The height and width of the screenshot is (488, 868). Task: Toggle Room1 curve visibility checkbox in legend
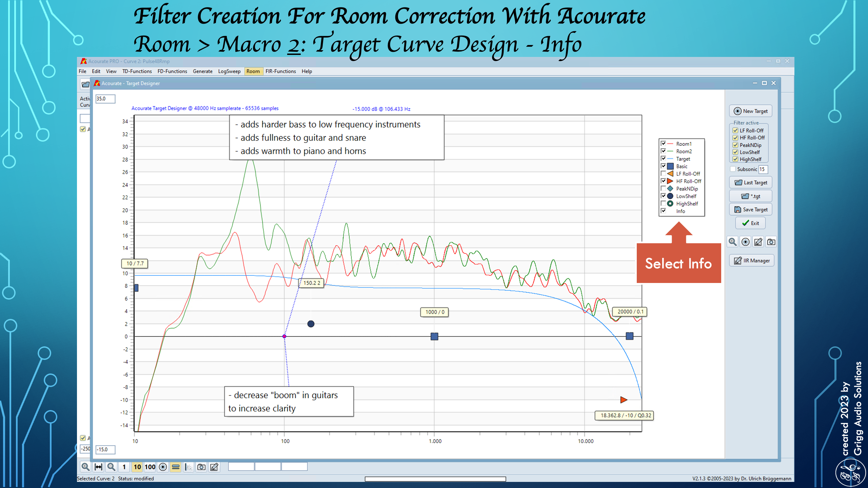point(663,143)
